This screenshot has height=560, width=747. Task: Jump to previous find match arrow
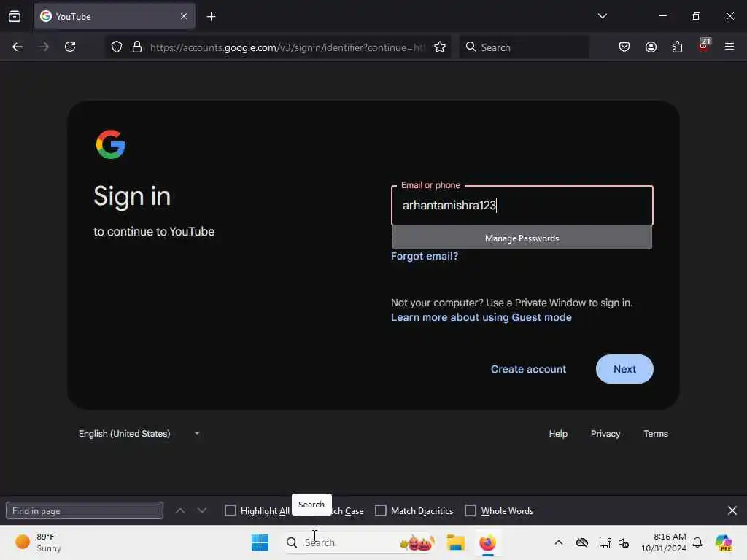click(180, 510)
